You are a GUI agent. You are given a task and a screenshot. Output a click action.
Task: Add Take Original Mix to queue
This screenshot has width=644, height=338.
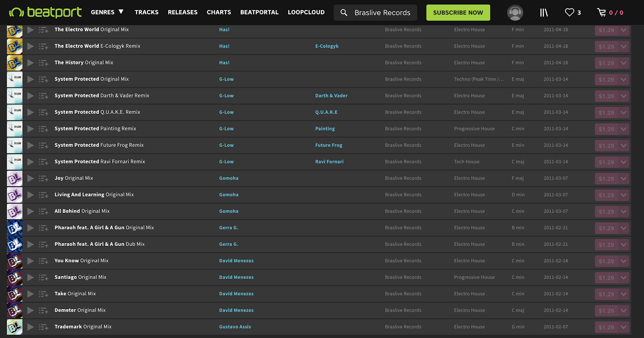coord(43,294)
